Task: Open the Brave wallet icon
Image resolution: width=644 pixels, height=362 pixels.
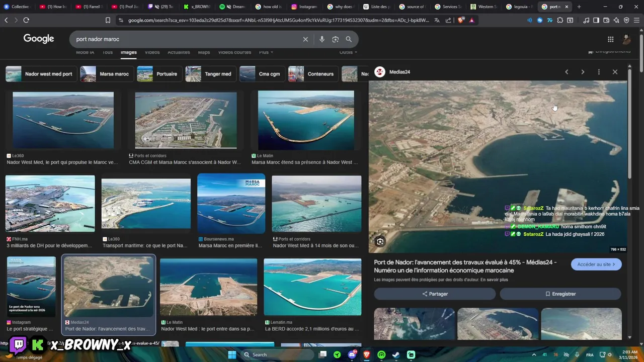Action: click(x=606, y=20)
